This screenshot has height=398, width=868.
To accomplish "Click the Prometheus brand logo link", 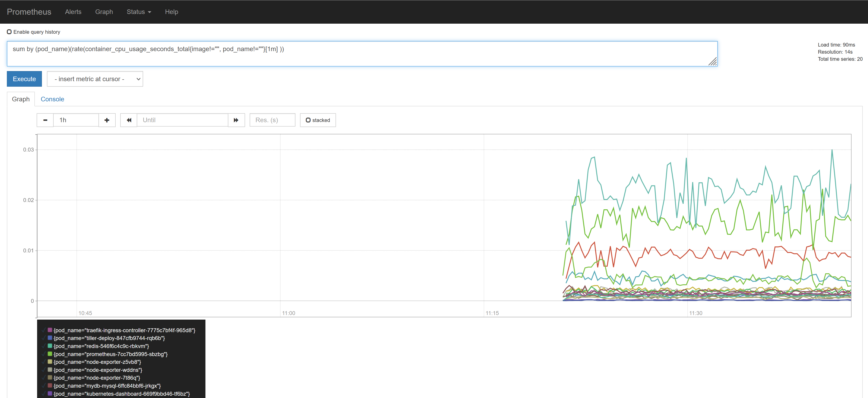I will 29,12.
